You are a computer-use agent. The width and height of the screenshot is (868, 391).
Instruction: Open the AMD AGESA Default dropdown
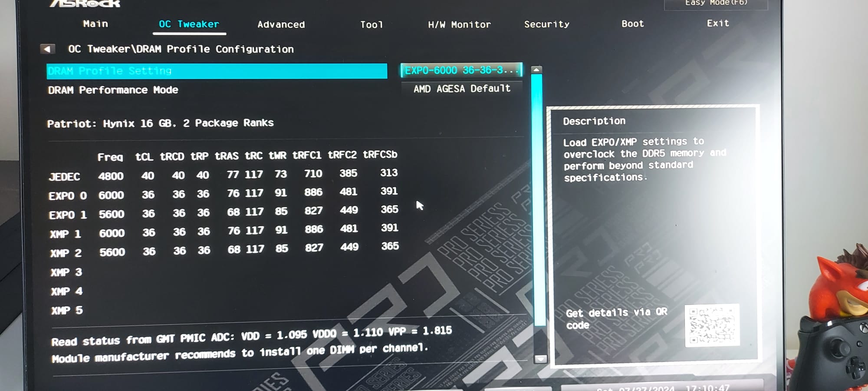click(x=462, y=89)
